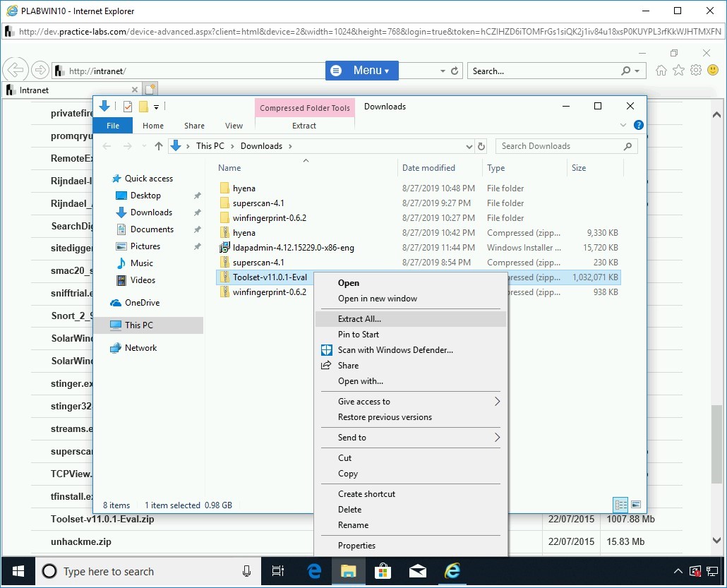Expand the Explorer ribbon chevron
The width and height of the screenshot is (727, 588).
coord(623,125)
